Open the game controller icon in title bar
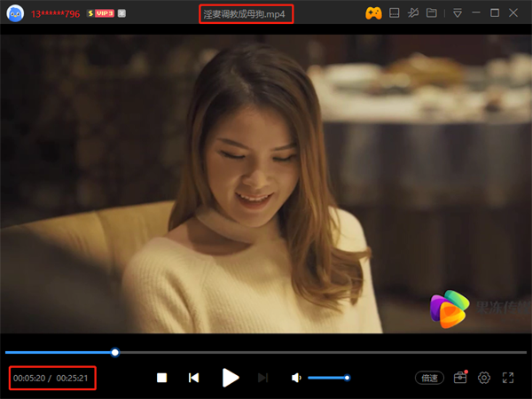 coord(374,13)
